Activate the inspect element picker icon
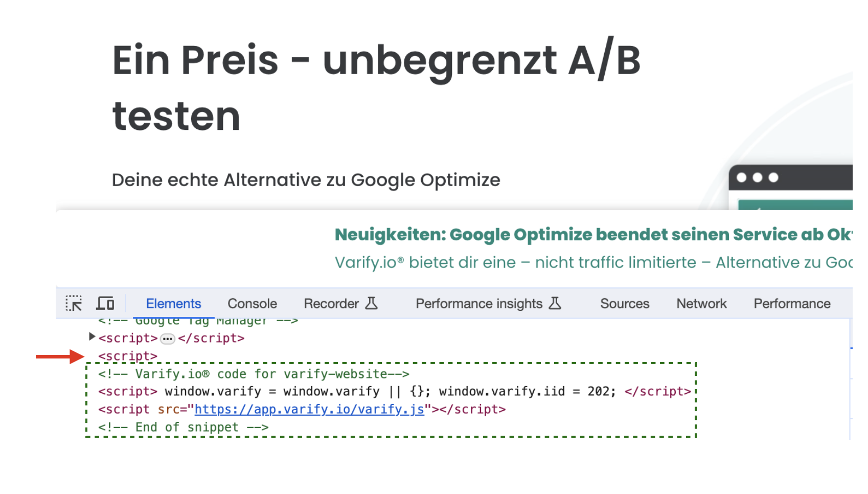Screen dimensions: 868x494 (74, 303)
